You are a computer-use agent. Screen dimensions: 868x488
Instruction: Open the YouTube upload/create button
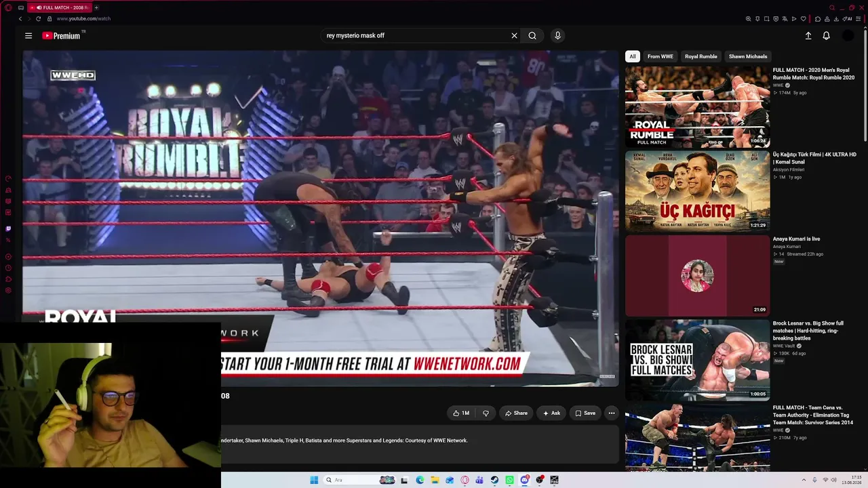click(808, 36)
